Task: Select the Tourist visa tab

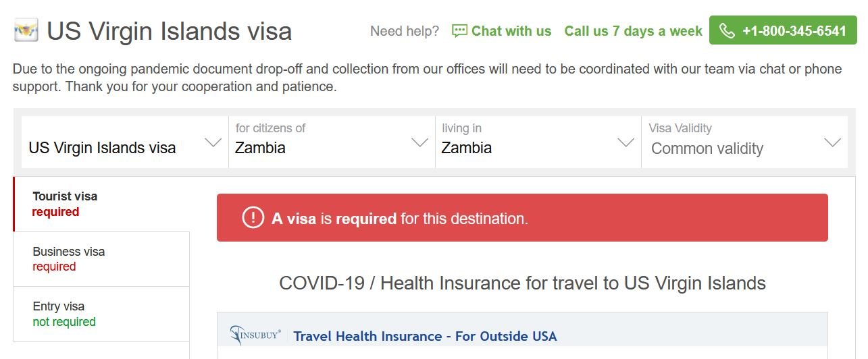Action: coord(101,204)
